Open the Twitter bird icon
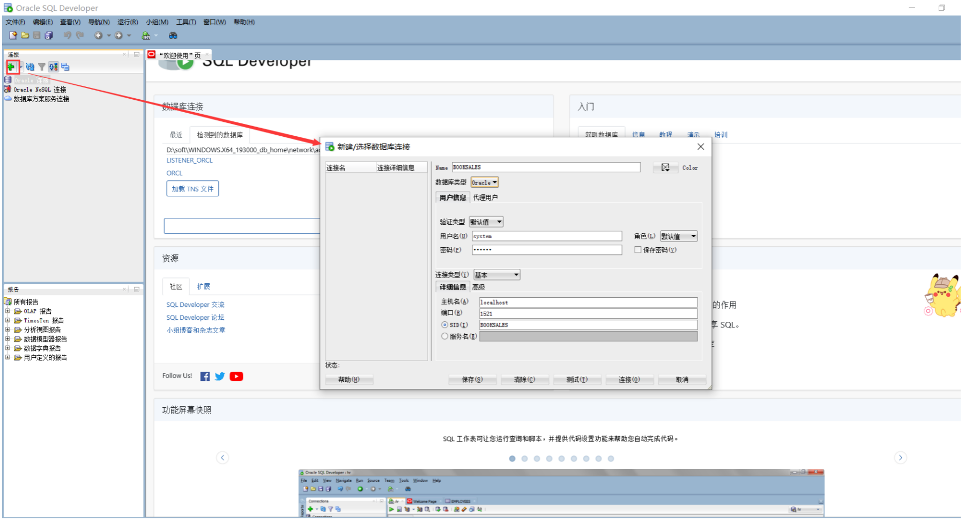Image resolution: width=980 pixels, height=529 pixels. pos(220,376)
